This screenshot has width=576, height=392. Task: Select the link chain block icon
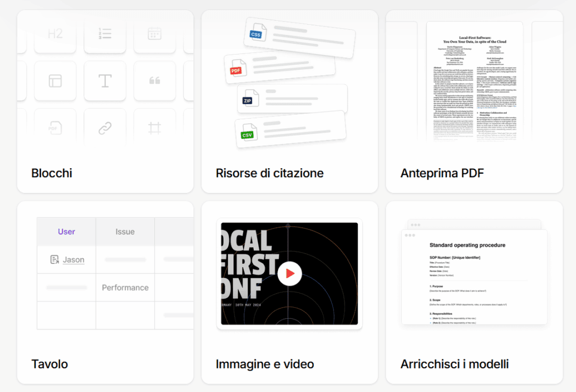(105, 128)
